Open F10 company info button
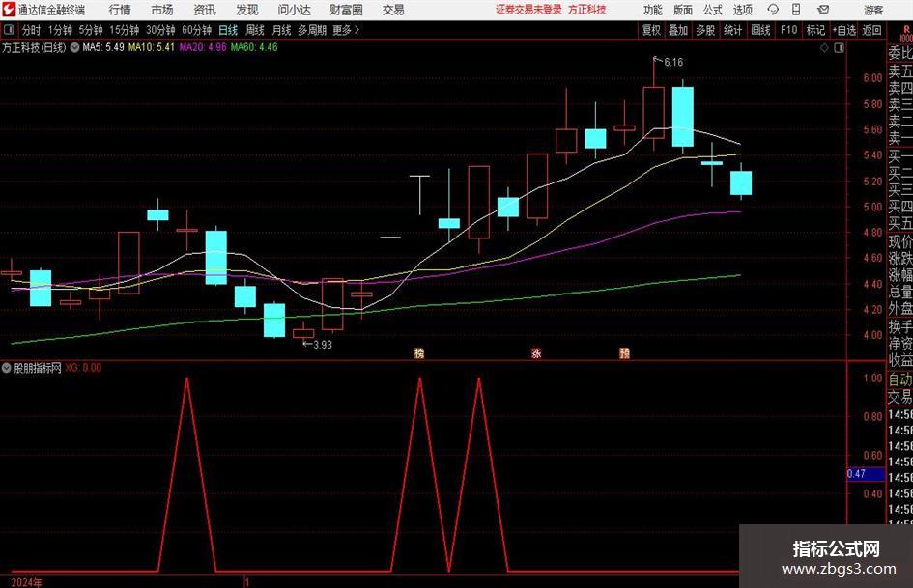Screen dimensions: 913x588 coord(789,30)
